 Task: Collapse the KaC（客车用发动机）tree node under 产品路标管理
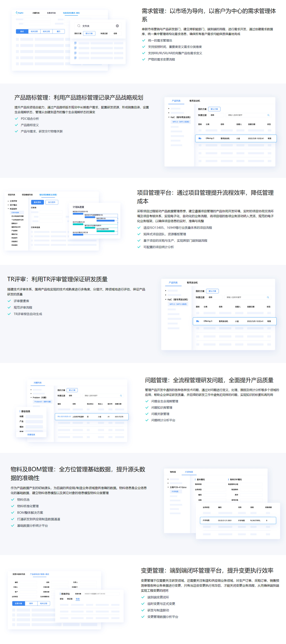169,117
